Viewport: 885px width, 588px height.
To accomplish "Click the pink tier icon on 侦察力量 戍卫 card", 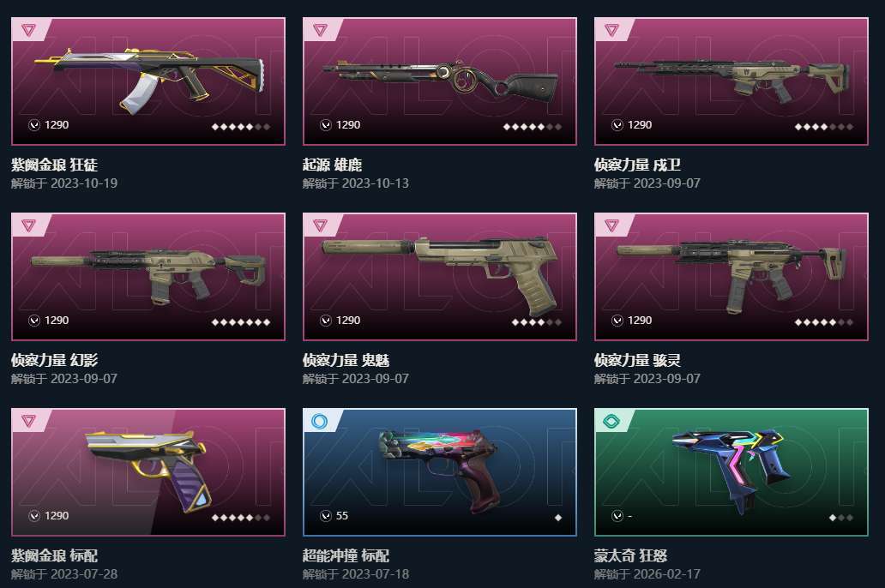I will click(x=611, y=29).
